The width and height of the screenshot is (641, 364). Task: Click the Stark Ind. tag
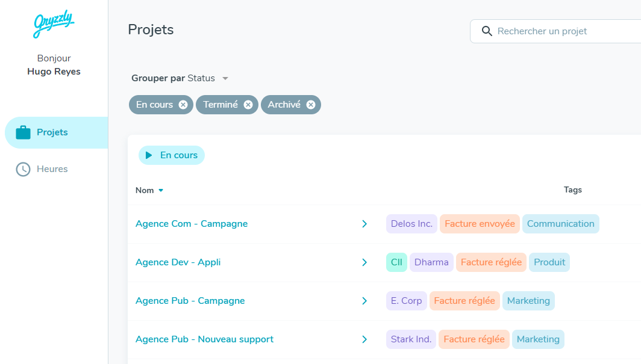411,339
